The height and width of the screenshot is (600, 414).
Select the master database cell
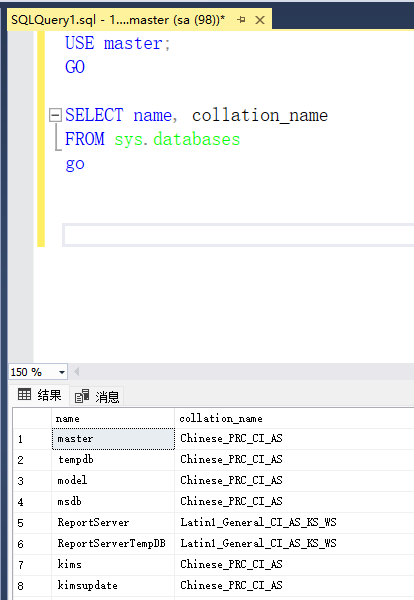(x=113, y=439)
